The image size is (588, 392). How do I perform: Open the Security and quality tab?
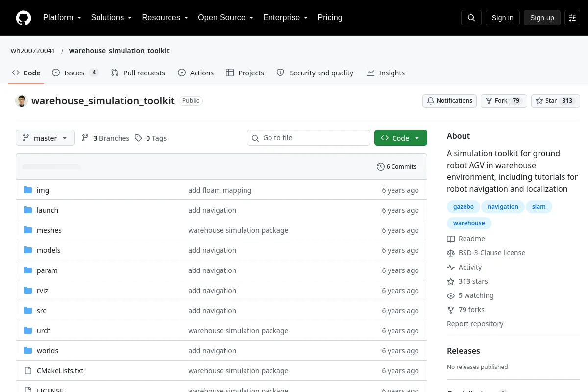pos(315,73)
